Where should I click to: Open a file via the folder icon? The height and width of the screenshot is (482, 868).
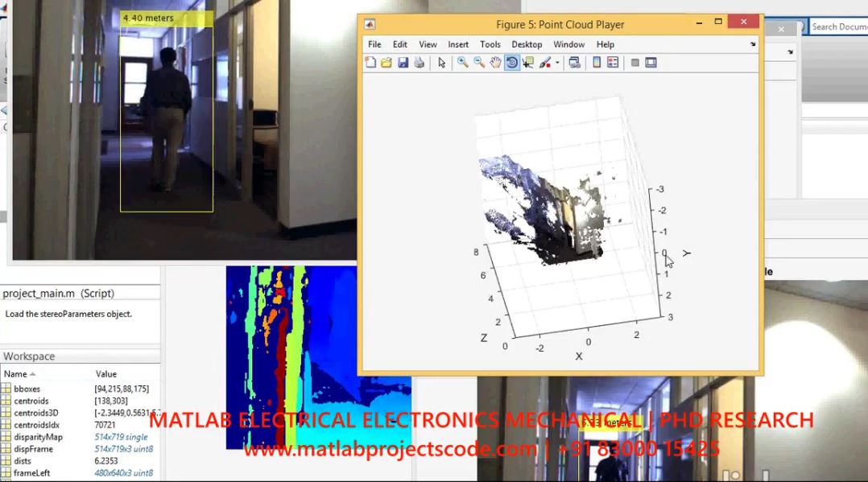pyautogui.click(x=386, y=63)
